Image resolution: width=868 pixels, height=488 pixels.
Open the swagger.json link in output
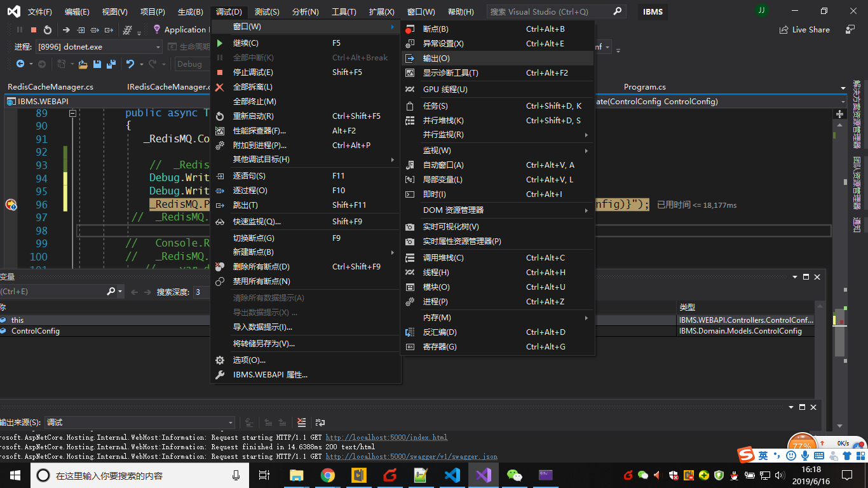(412, 456)
